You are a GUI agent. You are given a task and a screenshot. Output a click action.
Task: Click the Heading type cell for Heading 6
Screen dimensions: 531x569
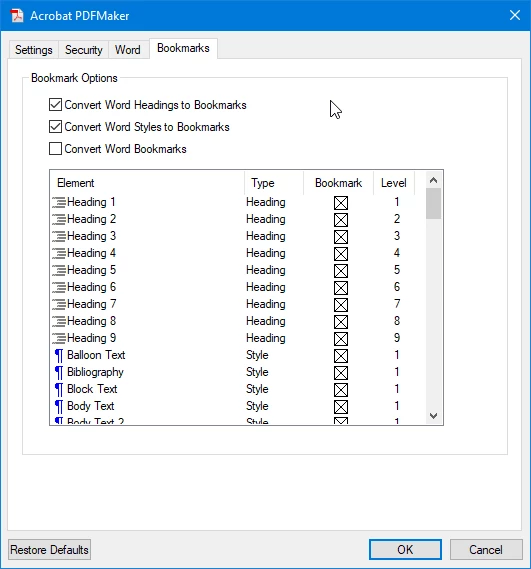point(266,287)
